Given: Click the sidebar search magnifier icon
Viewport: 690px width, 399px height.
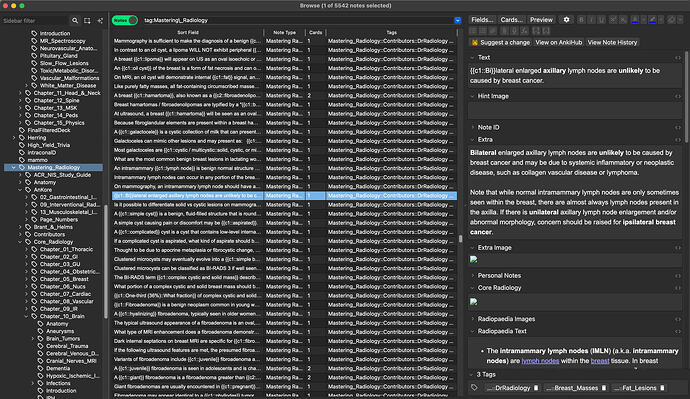Looking at the screenshot, I should point(75,21).
